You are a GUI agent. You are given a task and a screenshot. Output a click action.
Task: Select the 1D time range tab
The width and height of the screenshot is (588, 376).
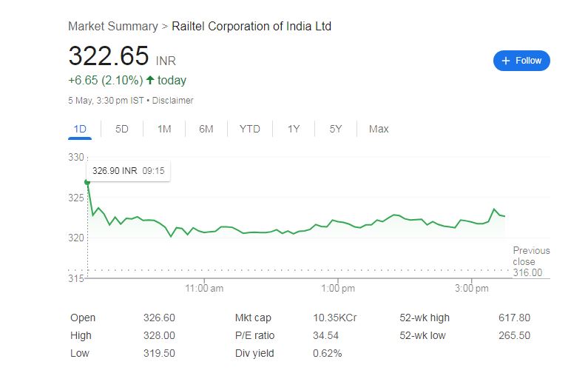click(x=80, y=129)
